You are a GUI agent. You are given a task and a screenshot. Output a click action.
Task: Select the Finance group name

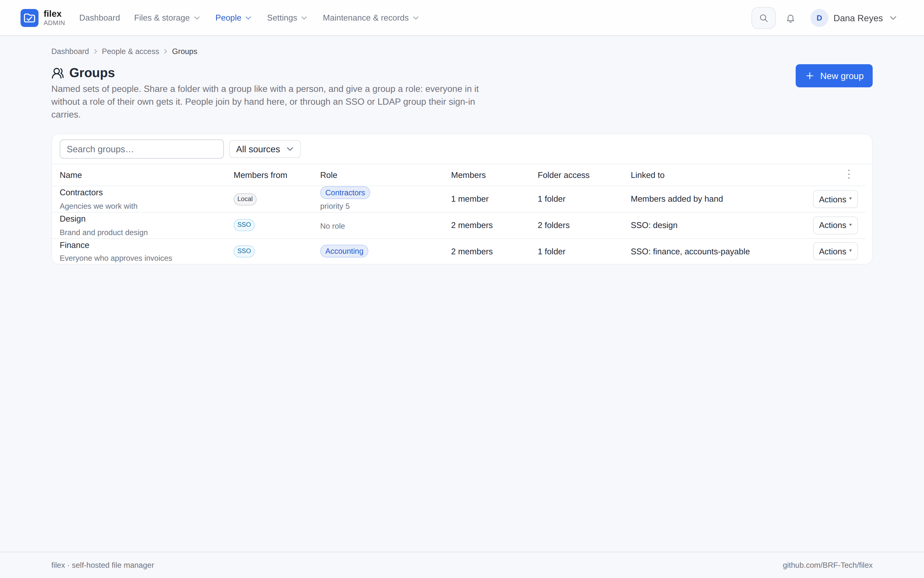[74, 245]
